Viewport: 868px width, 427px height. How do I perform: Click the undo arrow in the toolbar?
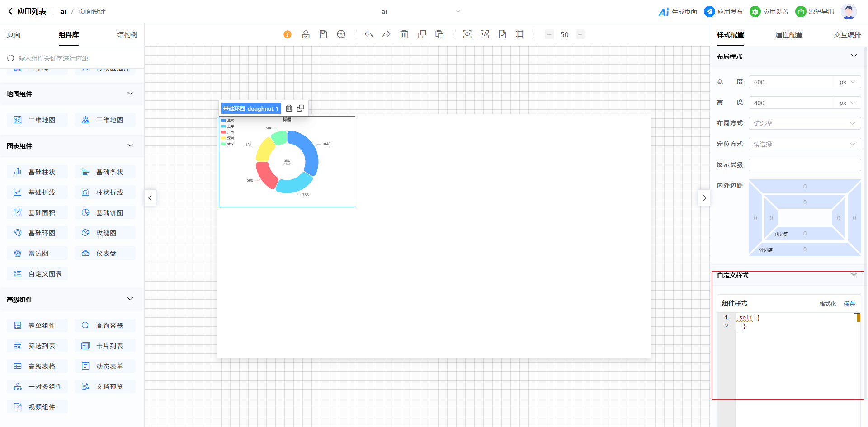coord(369,34)
